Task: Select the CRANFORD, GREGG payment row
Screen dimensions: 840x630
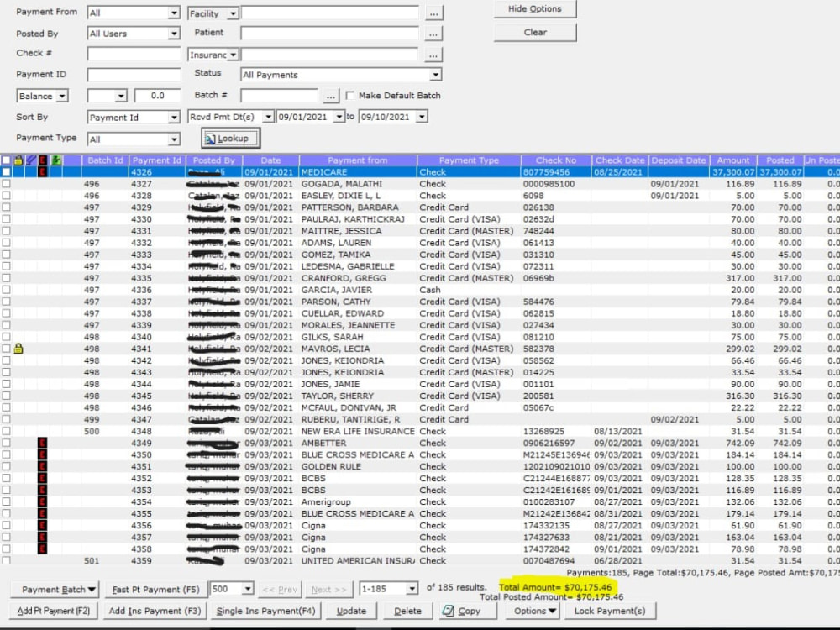Action: (420, 278)
